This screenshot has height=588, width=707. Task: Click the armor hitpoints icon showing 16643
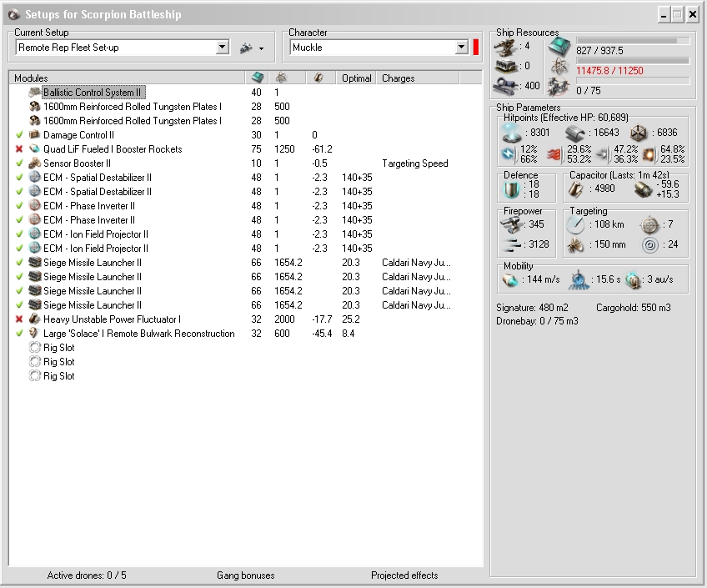click(575, 133)
